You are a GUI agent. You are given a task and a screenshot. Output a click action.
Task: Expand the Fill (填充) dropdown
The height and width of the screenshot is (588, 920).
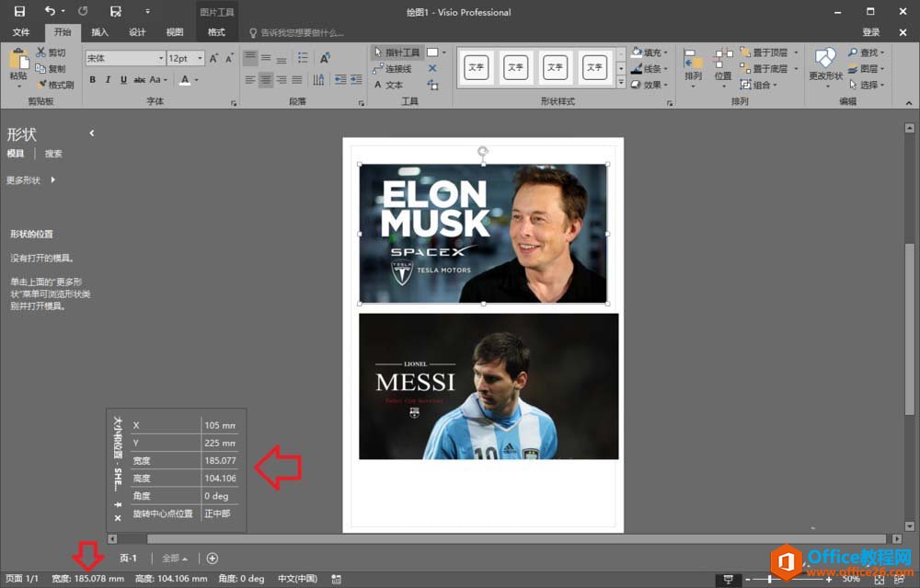tap(651, 52)
